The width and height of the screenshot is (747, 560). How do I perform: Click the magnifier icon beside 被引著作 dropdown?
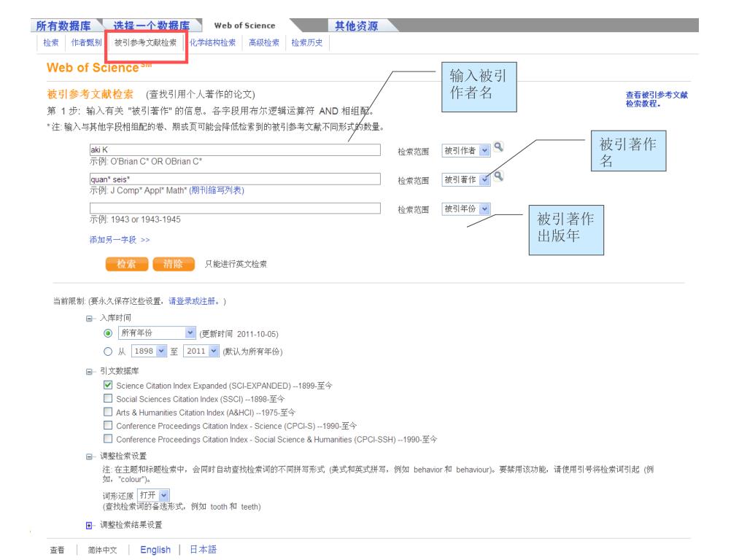pyautogui.click(x=498, y=176)
